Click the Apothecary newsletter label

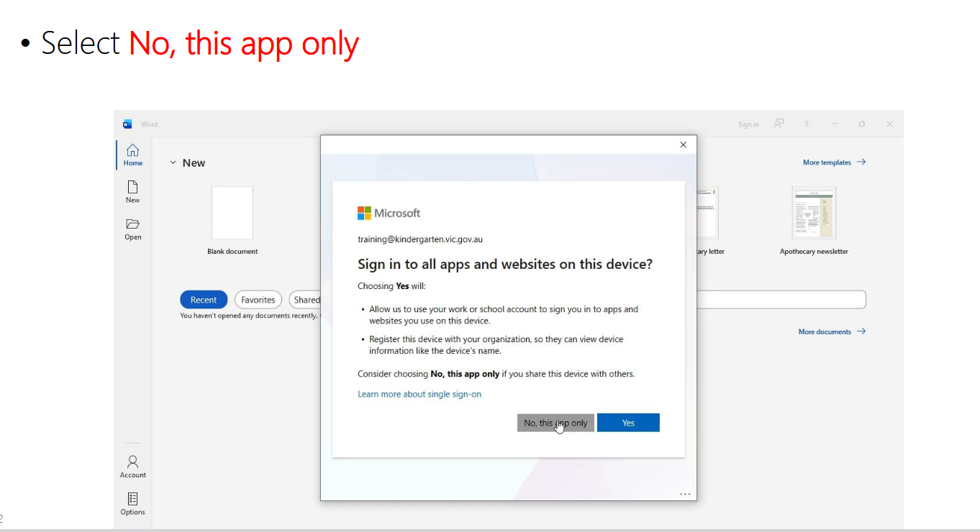coord(814,252)
